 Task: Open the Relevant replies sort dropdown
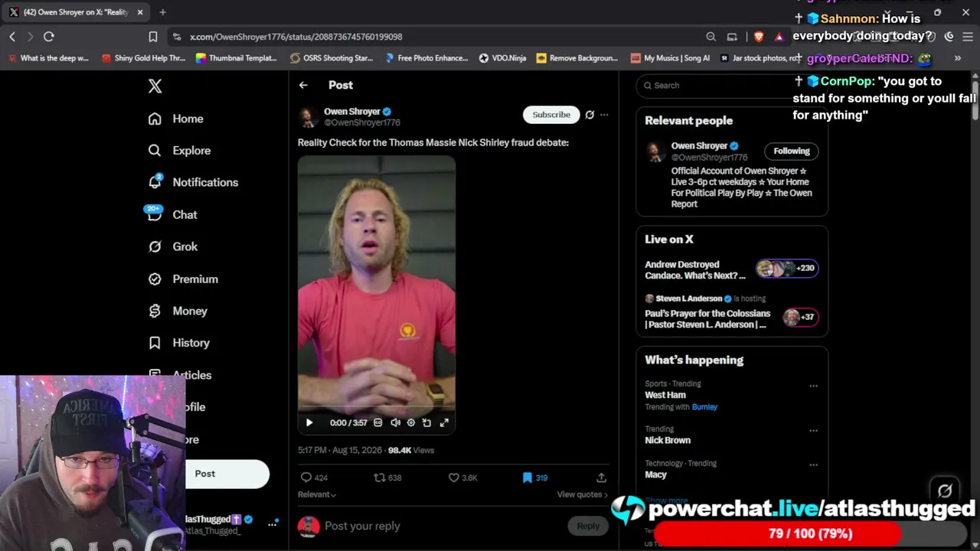point(317,494)
